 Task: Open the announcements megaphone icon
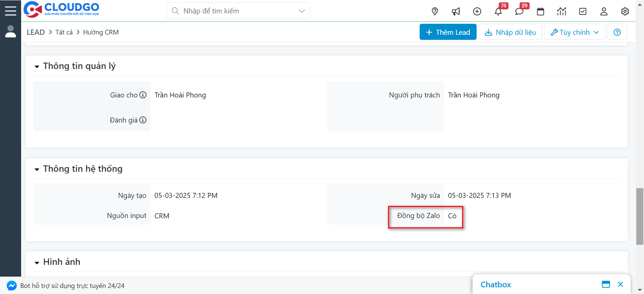(x=456, y=11)
